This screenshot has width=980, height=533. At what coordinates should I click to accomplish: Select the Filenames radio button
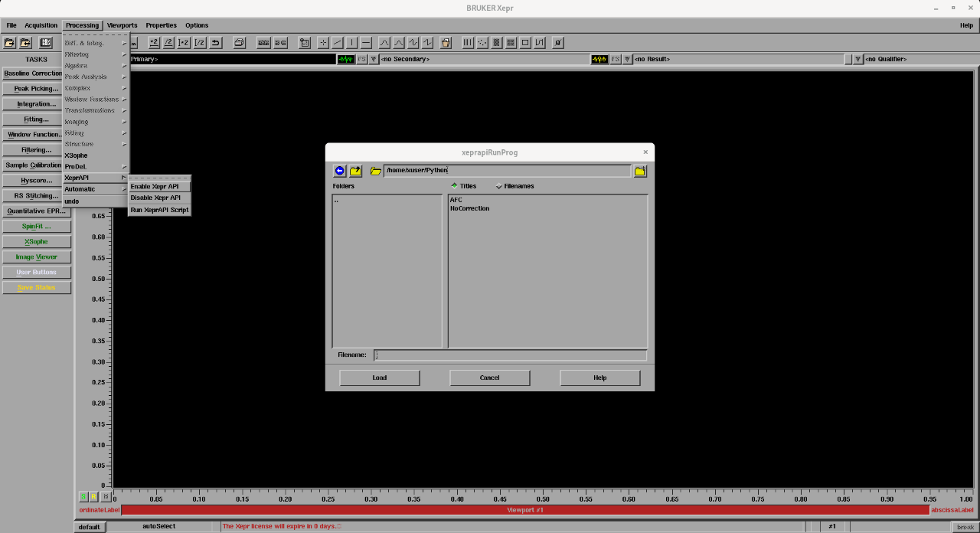[499, 185]
